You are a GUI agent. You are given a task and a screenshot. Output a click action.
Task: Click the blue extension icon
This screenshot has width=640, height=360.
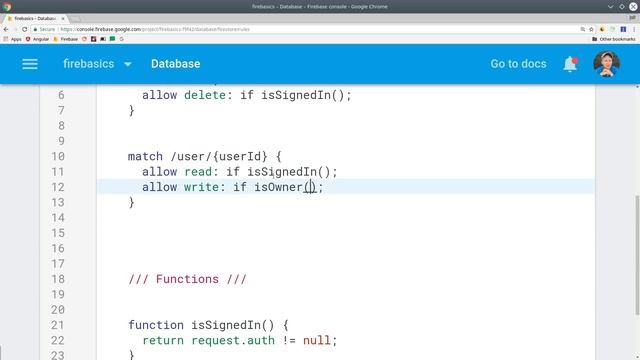(623, 29)
